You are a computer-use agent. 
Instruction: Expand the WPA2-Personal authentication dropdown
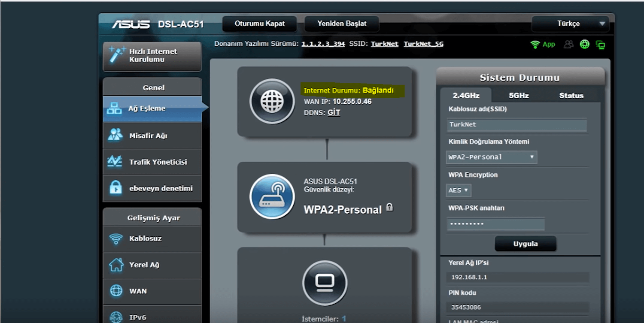point(491,157)
